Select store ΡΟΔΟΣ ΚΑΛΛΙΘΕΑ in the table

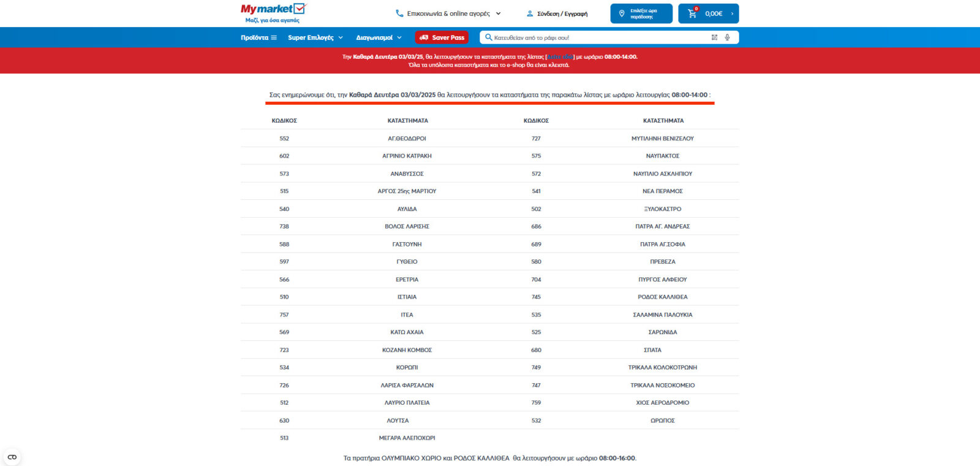(x=663, y=297)
